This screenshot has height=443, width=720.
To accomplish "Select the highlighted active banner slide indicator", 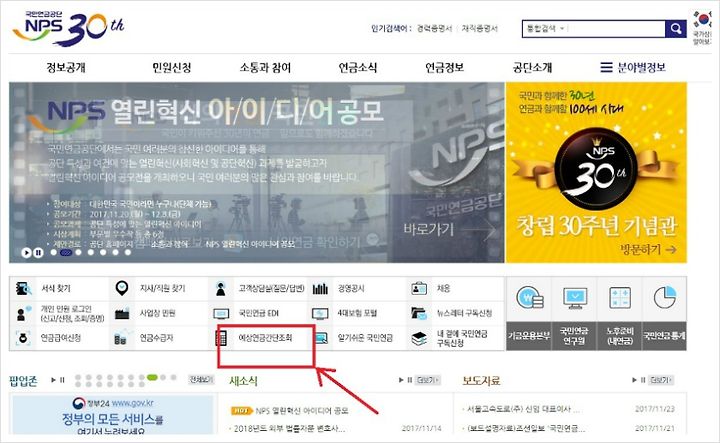I will (x=66, y=252).
